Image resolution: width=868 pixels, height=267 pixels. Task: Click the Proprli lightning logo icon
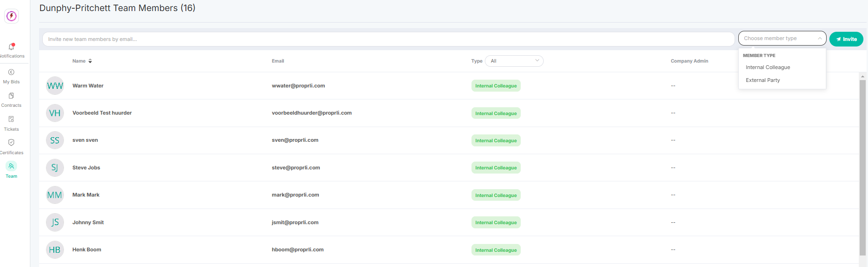(11, 16)
